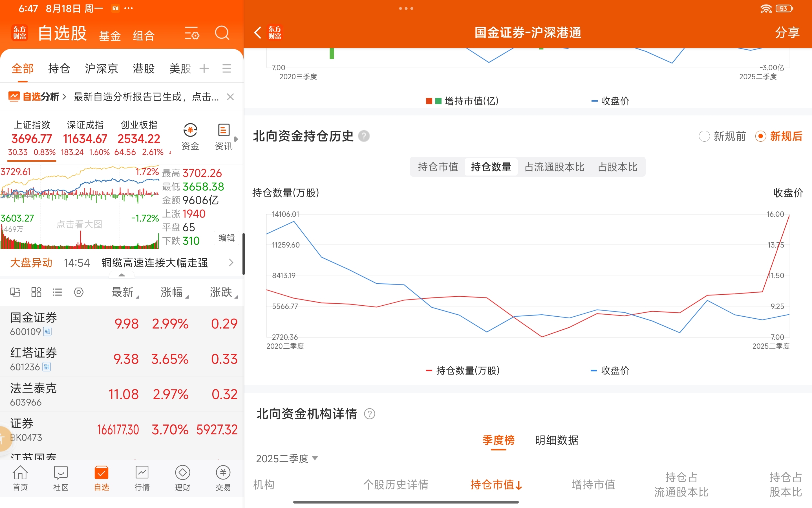The height and width of the screenshot is (508, 812).
Task: Switch to the 港股 tab
Action: coord(144,69)
